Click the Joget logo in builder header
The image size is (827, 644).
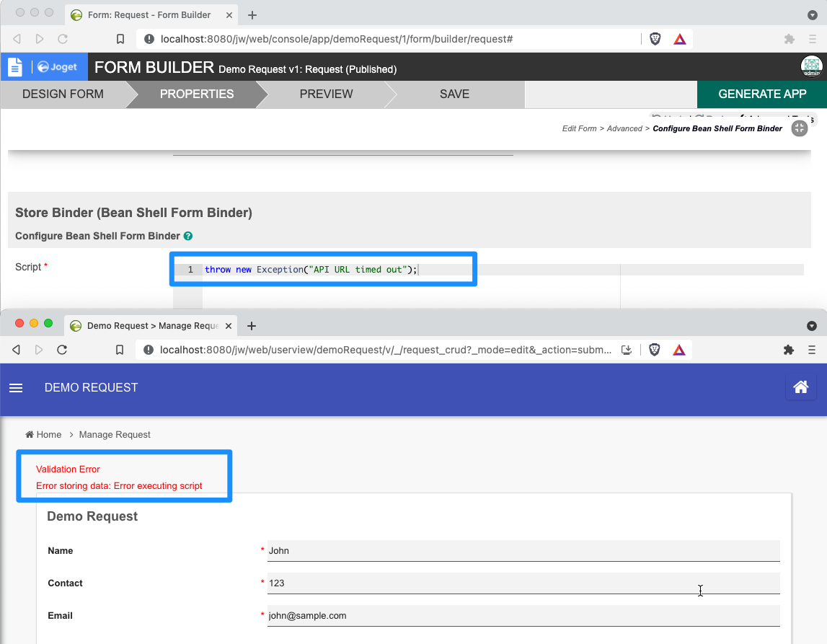coord(58,67)
